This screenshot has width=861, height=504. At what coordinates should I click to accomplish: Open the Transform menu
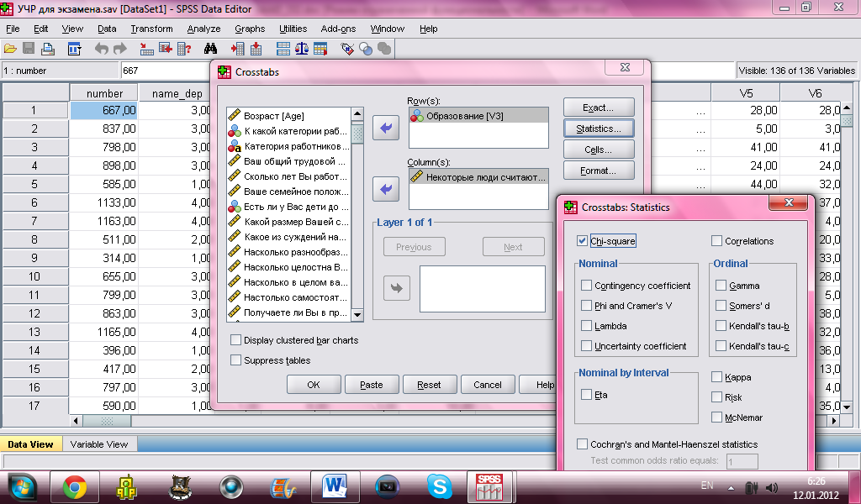151,29
